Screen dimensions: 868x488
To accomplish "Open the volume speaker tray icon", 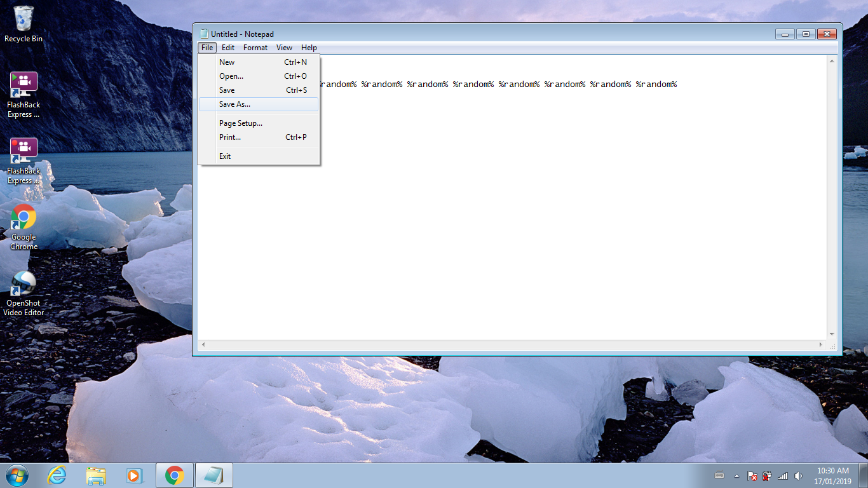I will pos(798,475).
